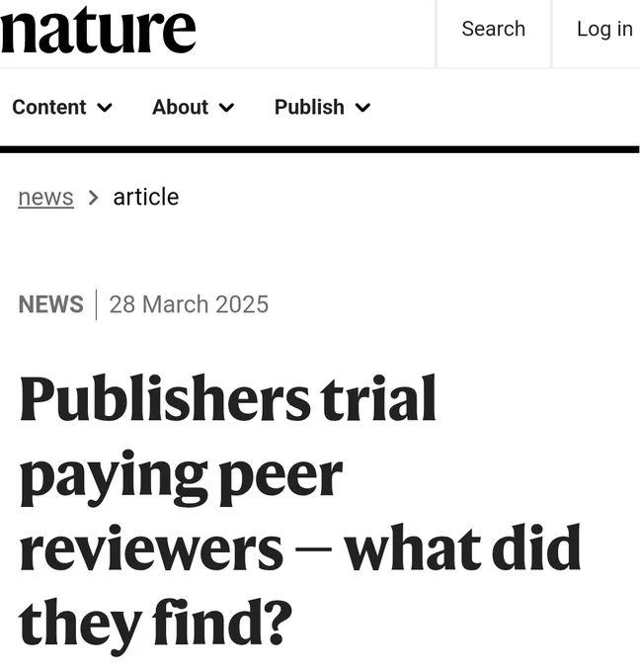The image size is (643, 672).
Task: Expand the Publish dropdown chevron
Action: [x=364, y=108]
